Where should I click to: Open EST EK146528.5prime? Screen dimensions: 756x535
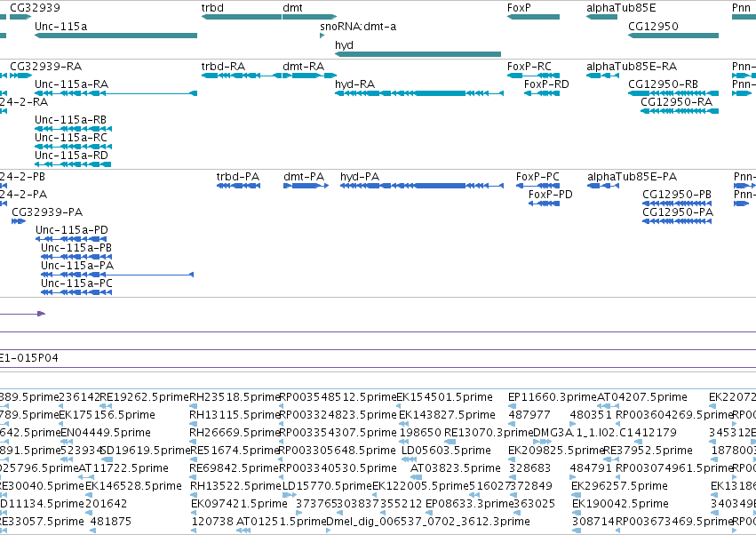(133, 486)
